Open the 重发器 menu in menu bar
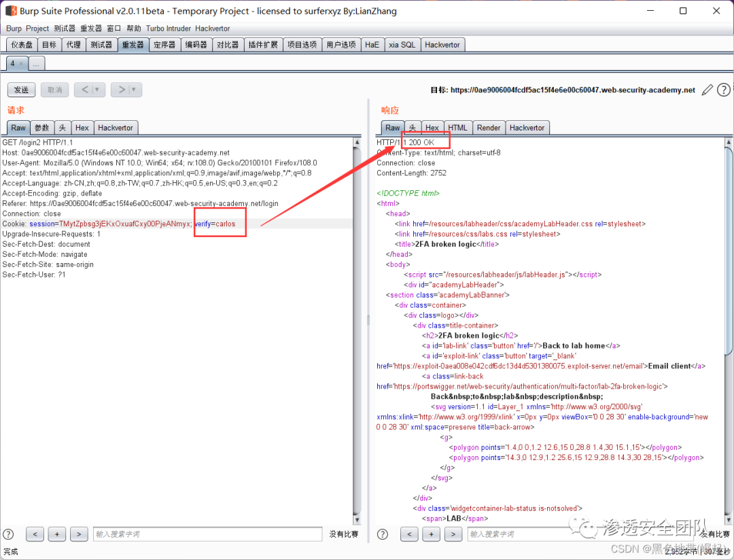This screenshot has height=560, width=734. pyautogui.click(x=91, y=29)
